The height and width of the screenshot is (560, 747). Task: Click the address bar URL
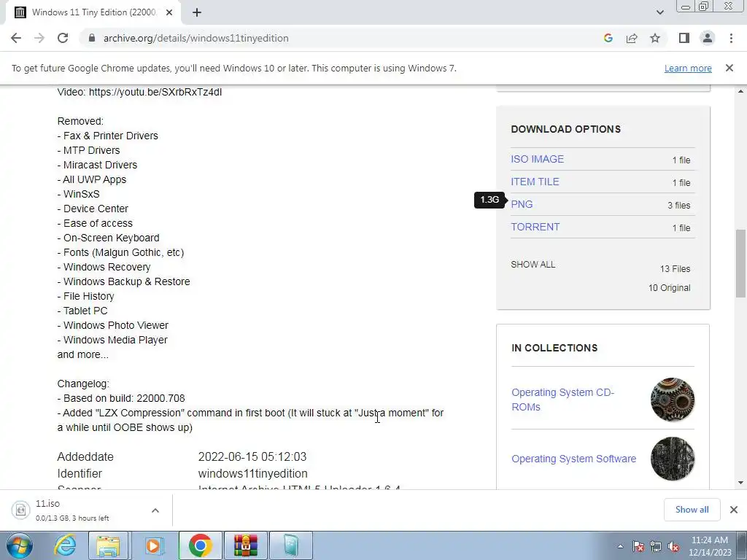point(196,38)
